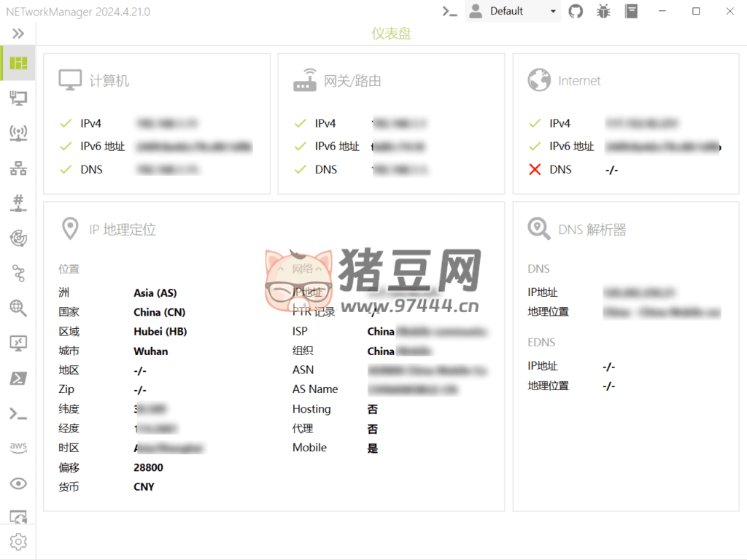Open the DNS Lookup magnifier-globe icon
The height and width of the screenshot is (560, 747).
18,308
